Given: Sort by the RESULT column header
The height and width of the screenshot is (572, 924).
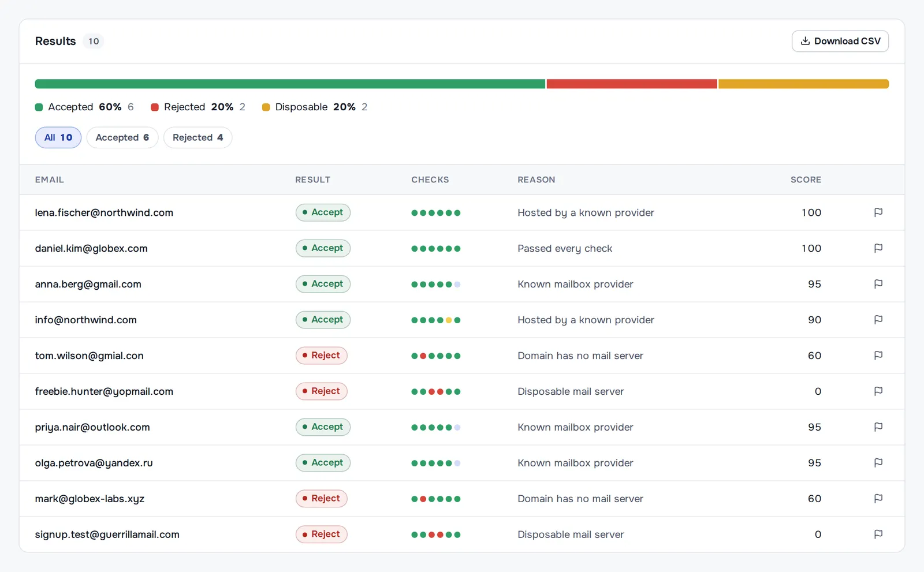Looking at the screenshot, I should point(312,180).
